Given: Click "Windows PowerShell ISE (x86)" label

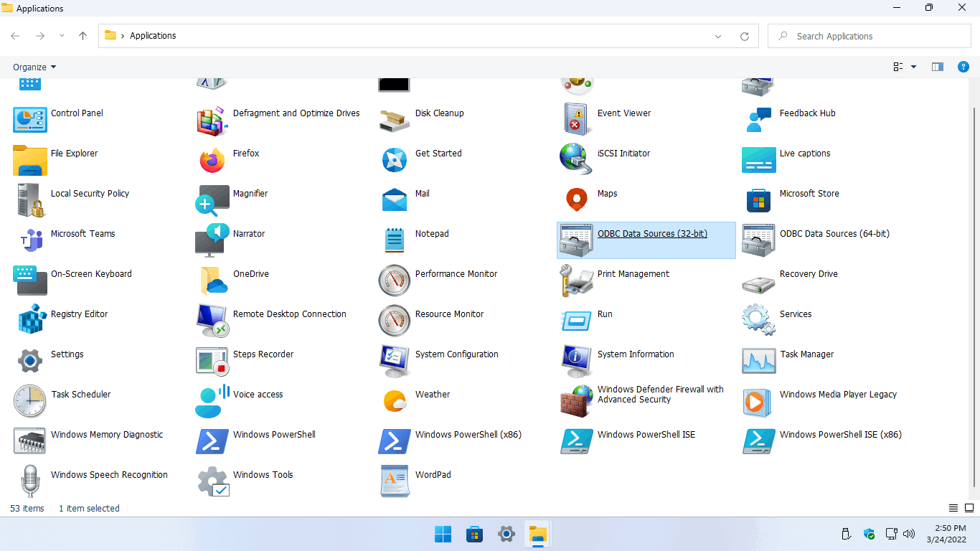Looking at the screenshot, I should pyautogui.click(x=841, y=435).
